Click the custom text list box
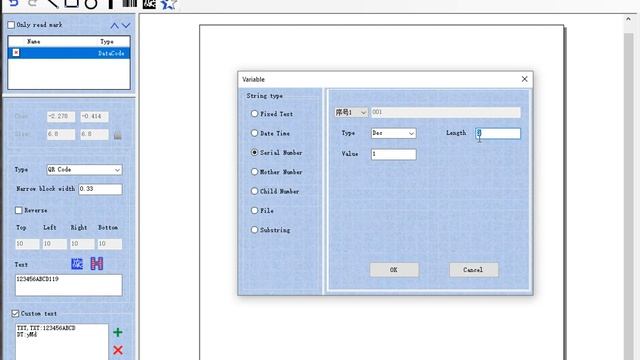The height and width of the screenshot is (360, 640). point(62,342)
